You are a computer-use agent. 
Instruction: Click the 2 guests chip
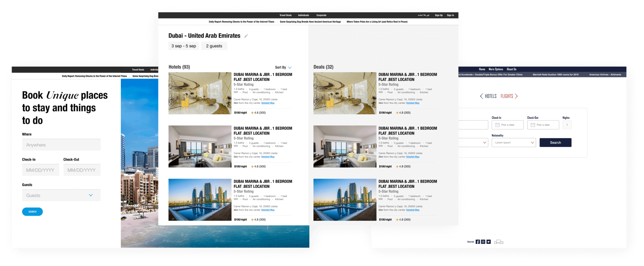[214, 46]
